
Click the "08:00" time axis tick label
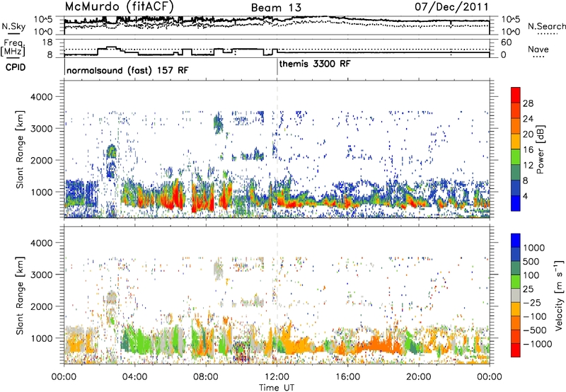205,377
